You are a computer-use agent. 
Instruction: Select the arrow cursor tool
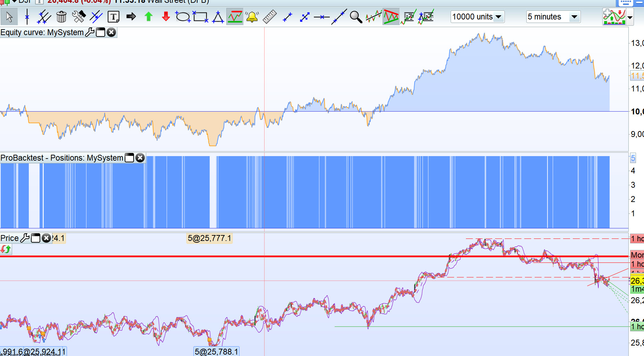point(9,17)
